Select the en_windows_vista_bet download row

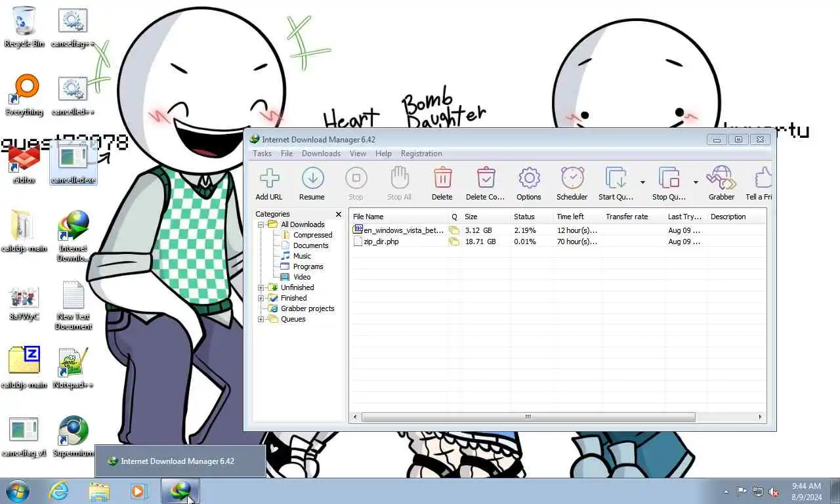point(558,230)
